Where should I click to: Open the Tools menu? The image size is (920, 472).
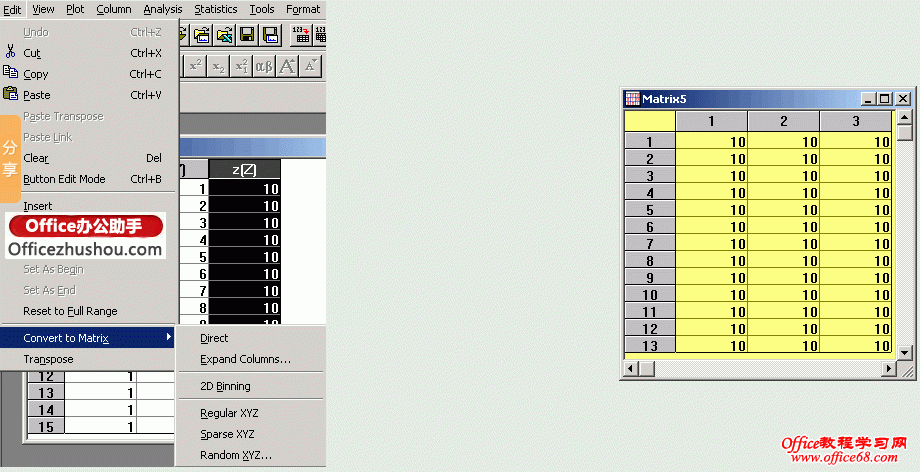point(262,9)
